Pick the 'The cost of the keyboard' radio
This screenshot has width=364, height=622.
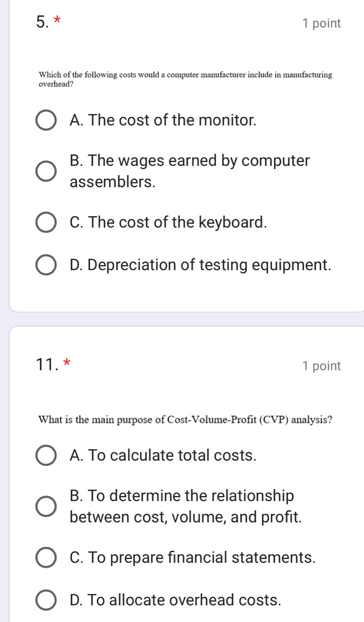pos(45,222)
